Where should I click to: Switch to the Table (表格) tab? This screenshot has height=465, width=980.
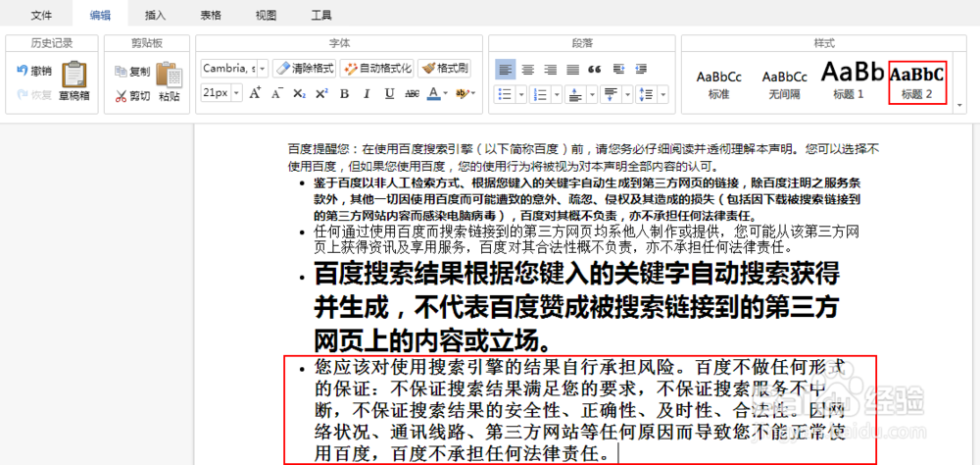[211, 15]
